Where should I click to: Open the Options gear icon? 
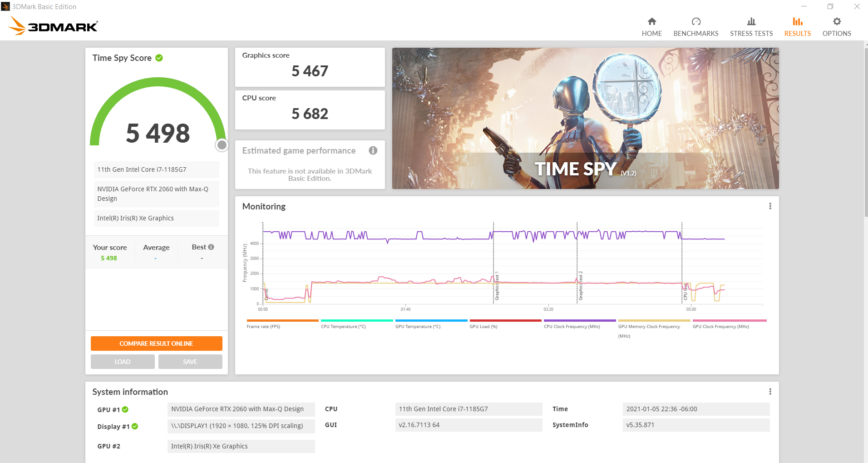click(x=837, y=21)
